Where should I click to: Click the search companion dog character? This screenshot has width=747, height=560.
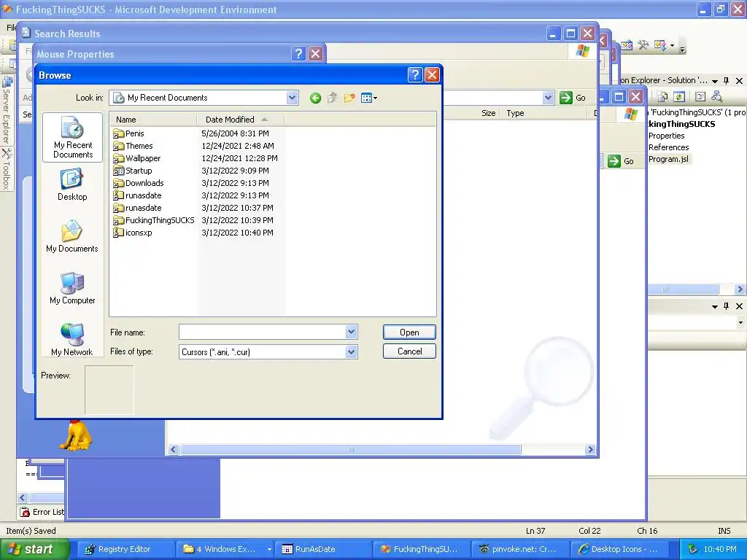point(75,435)
